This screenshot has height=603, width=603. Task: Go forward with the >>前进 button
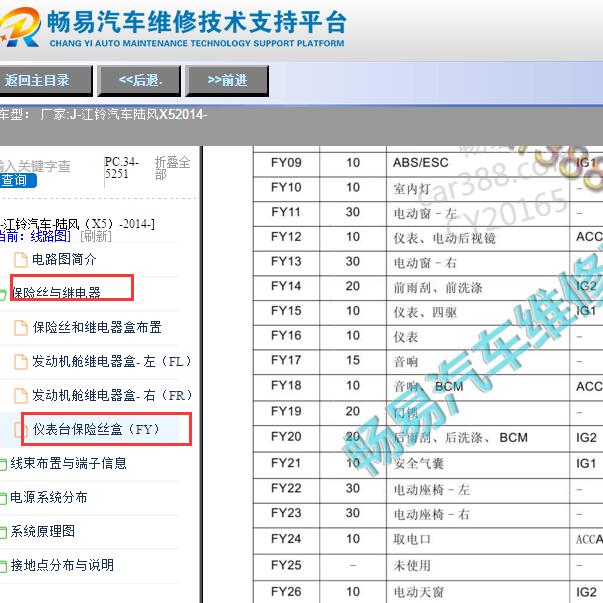point(227,80)
